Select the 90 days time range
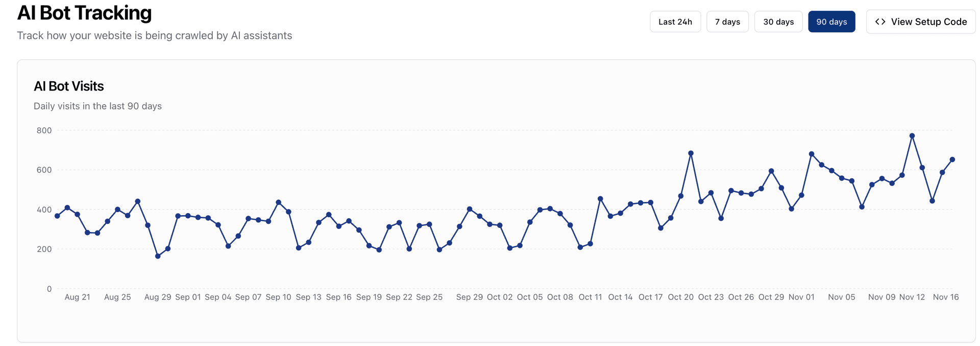Image resolution: width=980 pixels, height=346 pixels. tap(831, 21)
